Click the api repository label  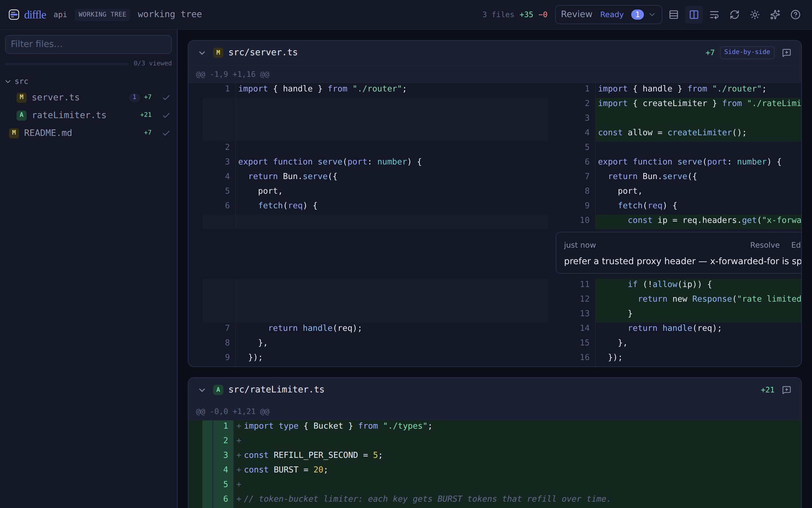point(60,15)
